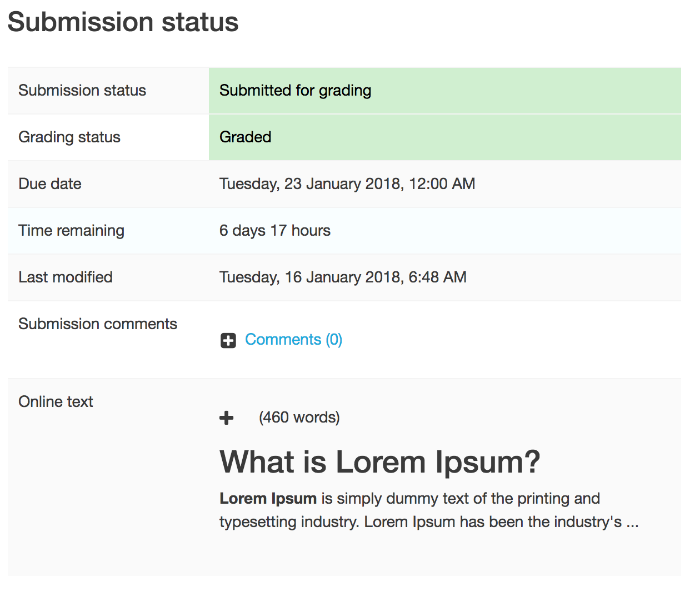The image size is (700, 596).
Task: Select the 6 days 17 hours remaining value
Action: pos(275,231)
